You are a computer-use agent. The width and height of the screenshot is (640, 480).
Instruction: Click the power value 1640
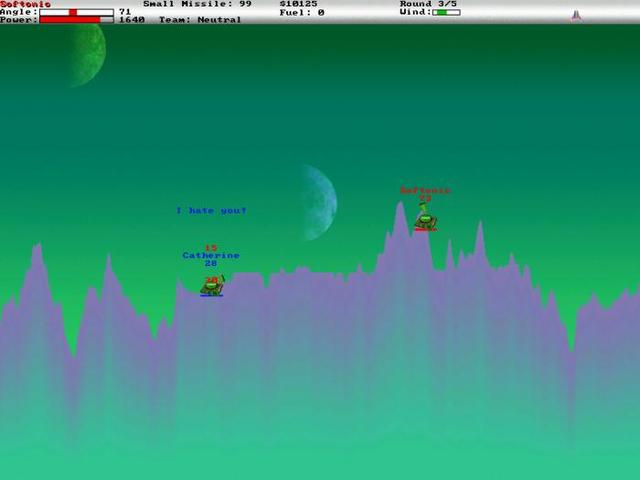[131, 20]
